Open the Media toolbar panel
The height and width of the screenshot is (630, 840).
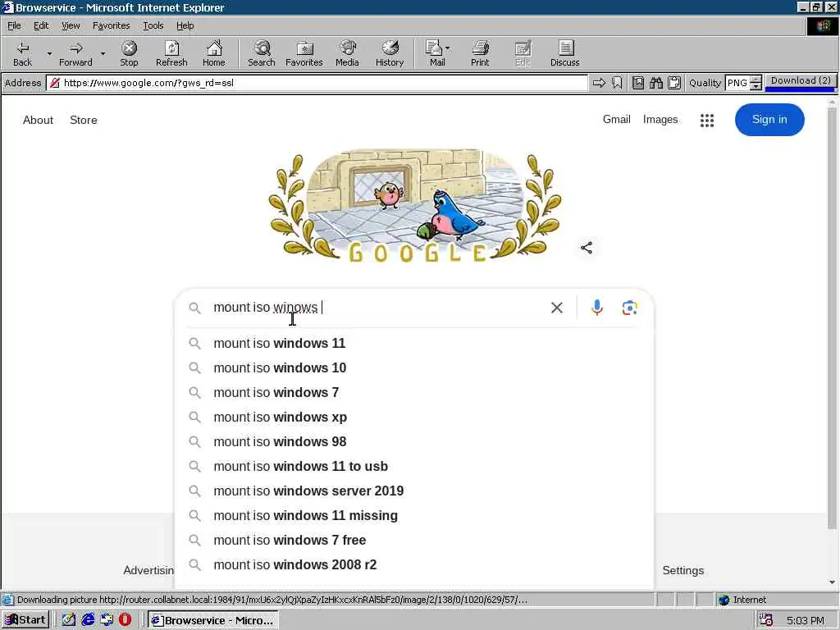[347, 53]
